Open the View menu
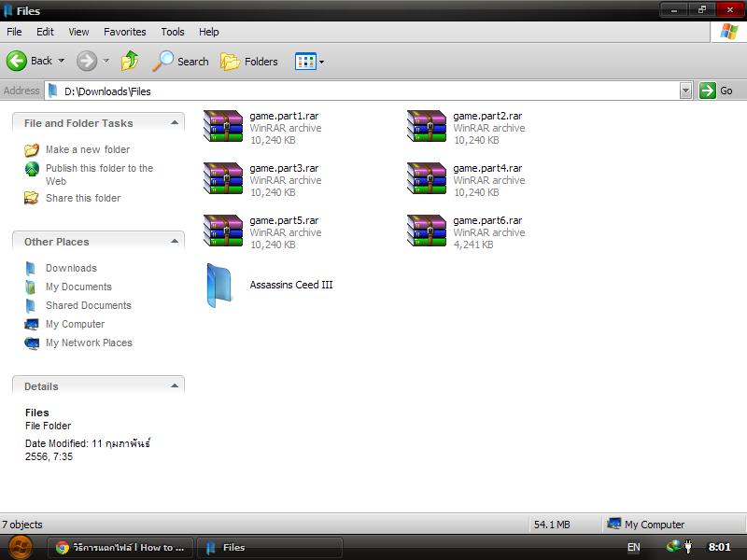Viewport: 747px width, 560px height. pyautogui.click(x=78, y=32)
